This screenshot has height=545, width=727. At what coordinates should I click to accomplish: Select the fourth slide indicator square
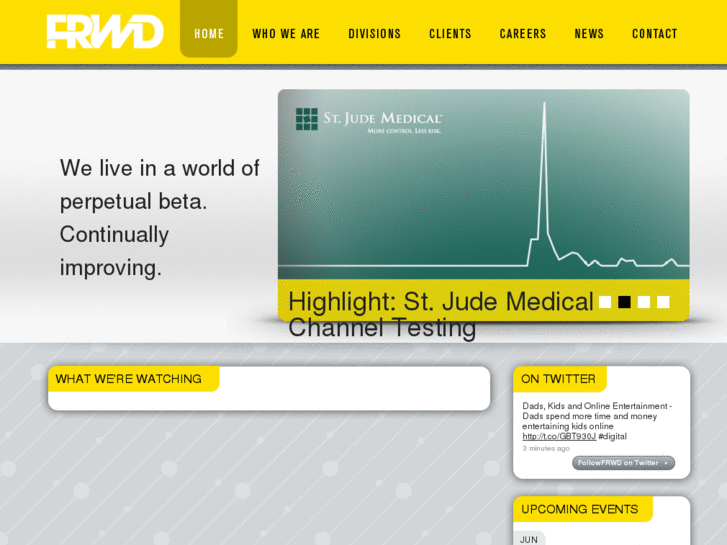click(663, 302)
